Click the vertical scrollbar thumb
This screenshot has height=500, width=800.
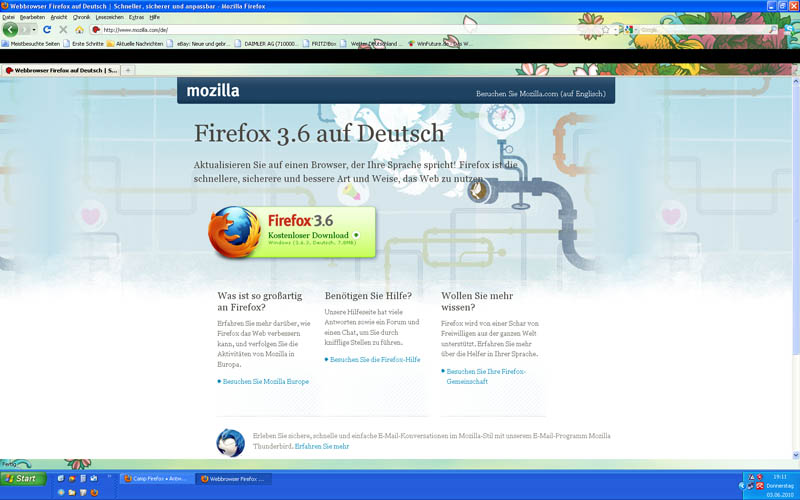pyautogui.click(x=795, y=219)
